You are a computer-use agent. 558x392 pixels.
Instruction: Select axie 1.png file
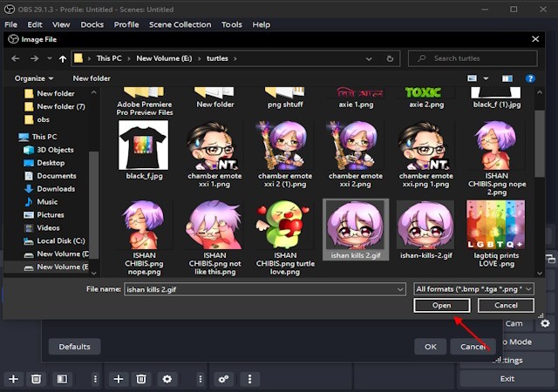click(x=356, y=98)
